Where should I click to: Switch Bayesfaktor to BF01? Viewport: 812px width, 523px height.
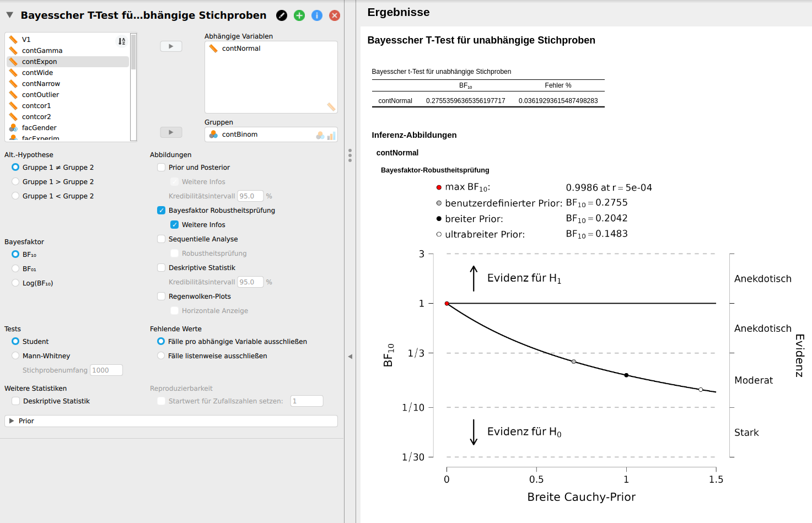point(15,268)
